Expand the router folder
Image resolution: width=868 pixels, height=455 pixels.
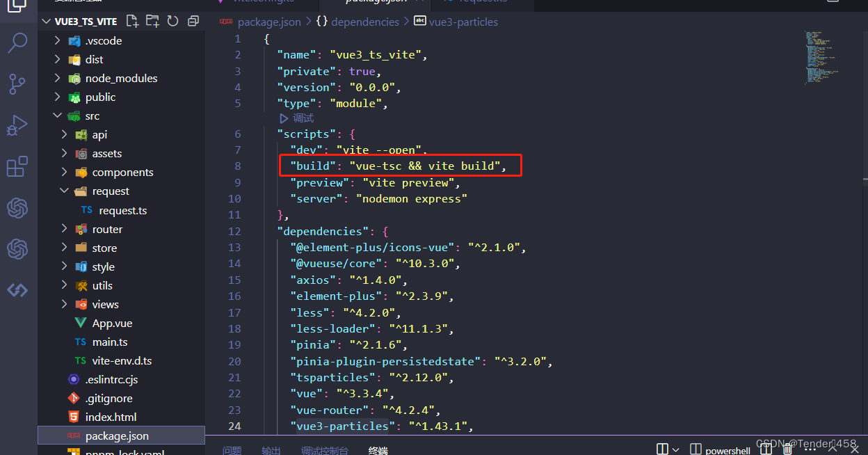click(65, 229)
